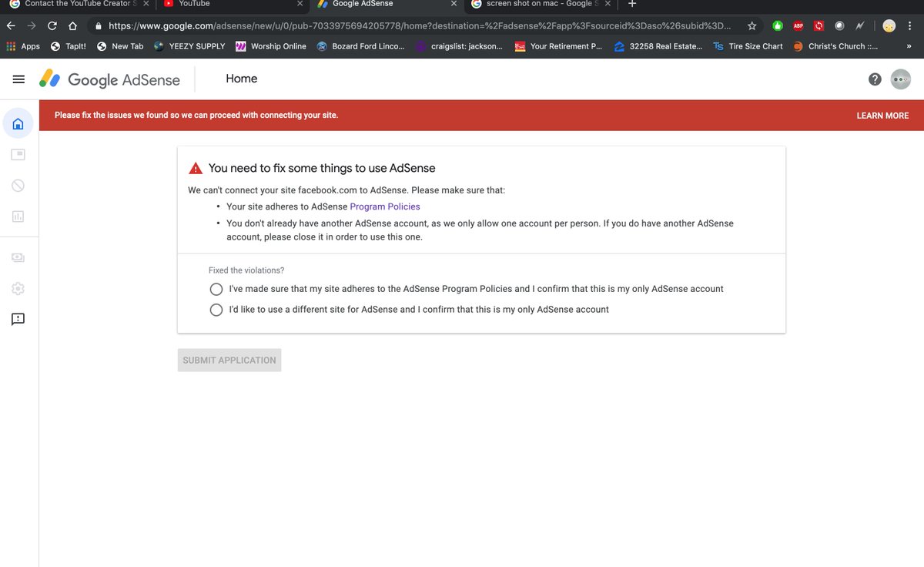
Task: Click the browser address bar URL
Action: point(420,25)
